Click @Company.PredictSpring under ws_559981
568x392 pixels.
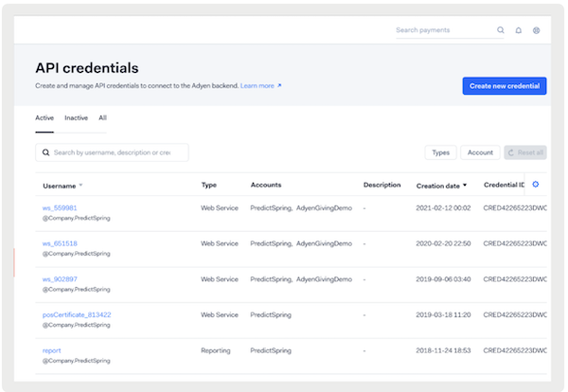(x=76, y=218)
